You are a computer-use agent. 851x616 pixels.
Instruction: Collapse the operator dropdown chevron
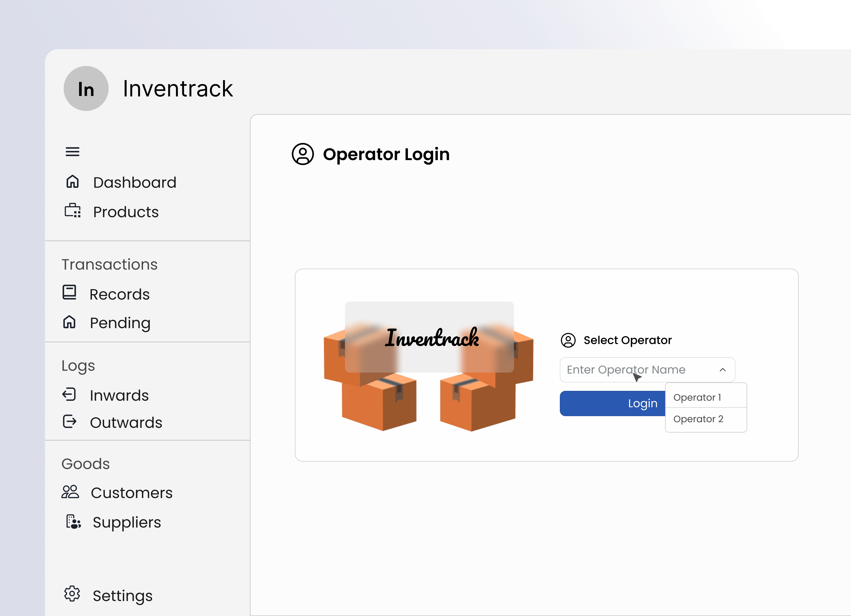[x=723, y=370]
